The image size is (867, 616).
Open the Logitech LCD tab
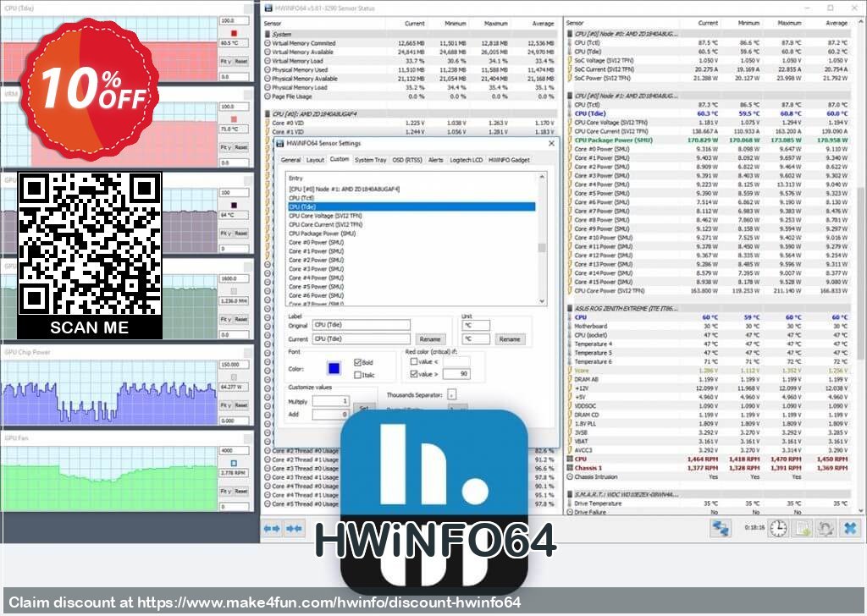tap(467, 160)
